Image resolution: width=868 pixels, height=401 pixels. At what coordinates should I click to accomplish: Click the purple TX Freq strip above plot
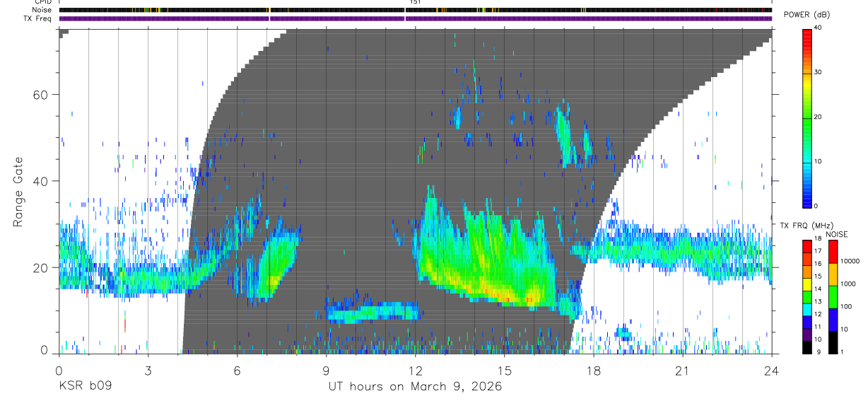[x=415, y=18]
